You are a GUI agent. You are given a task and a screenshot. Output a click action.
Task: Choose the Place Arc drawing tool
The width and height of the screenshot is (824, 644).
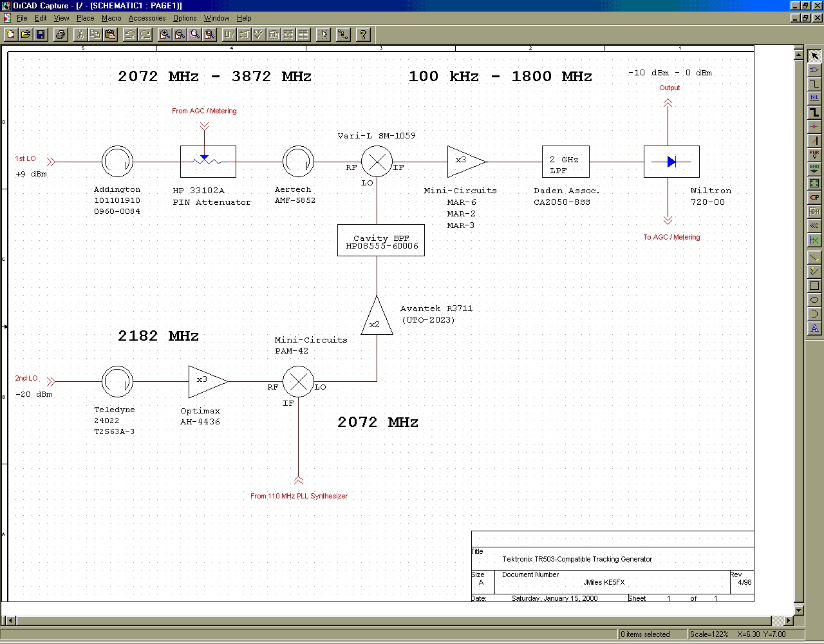814,314
